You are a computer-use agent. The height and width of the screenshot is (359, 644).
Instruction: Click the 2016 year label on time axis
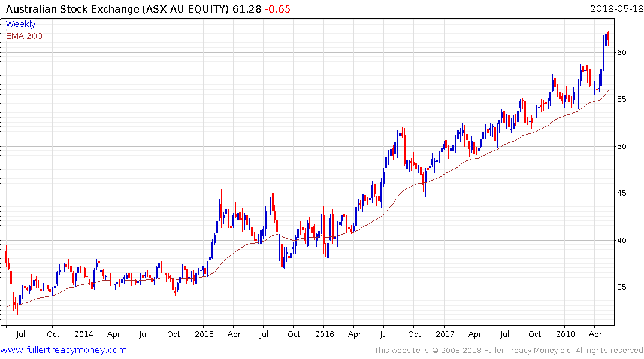[325, 334]
